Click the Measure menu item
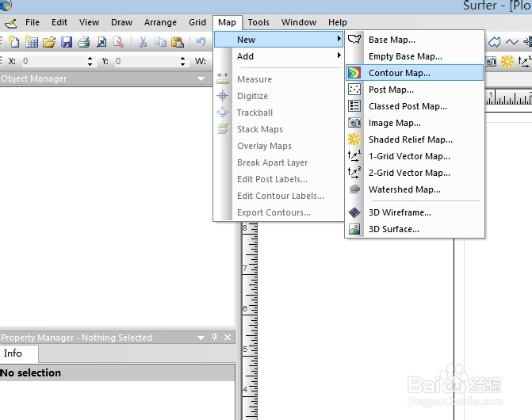 pyautogui.click(x=278, y=79)
